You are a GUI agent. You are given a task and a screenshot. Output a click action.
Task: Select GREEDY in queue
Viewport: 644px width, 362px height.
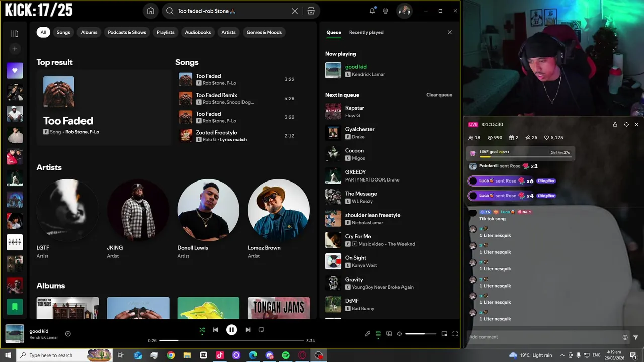(x=389, y=175)
